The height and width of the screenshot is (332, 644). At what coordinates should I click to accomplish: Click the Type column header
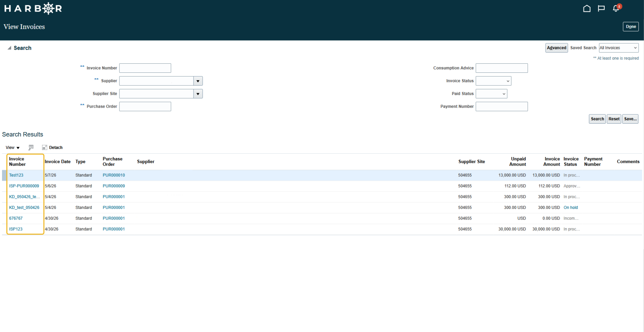tap(80, 162)
